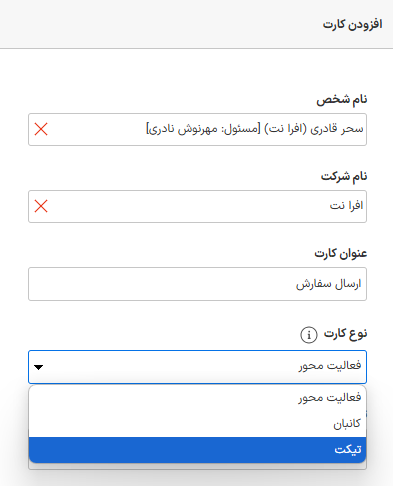Select the highlighted تیکت option

(197, 450)
